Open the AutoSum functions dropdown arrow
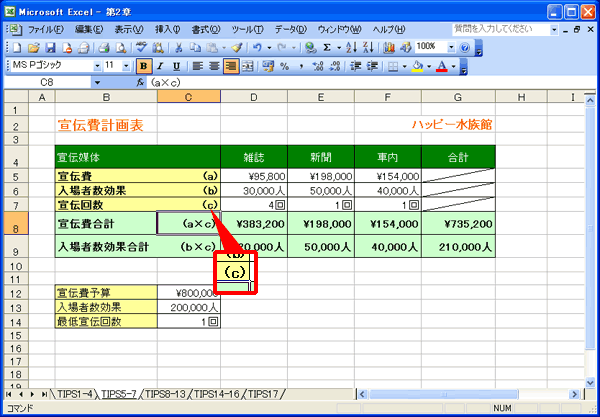The width and height of the screenshot is (600, 417). tap(339, 47)
